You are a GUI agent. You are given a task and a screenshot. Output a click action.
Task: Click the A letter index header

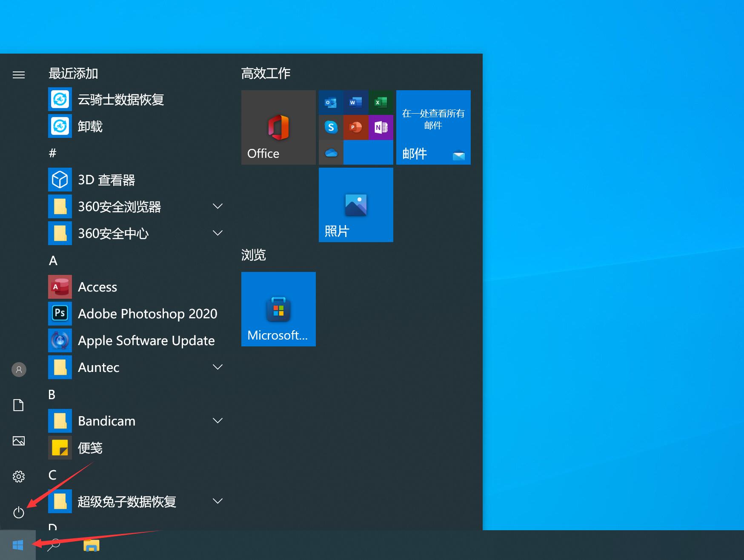click(x=53, y=260)
